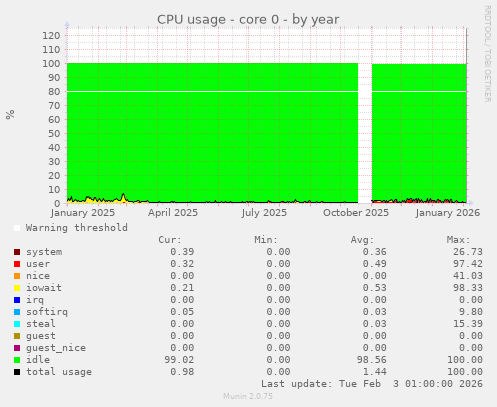497x407 pixels.
Task: Click the iowait yellow legend swatch
Action: point(17,288)
